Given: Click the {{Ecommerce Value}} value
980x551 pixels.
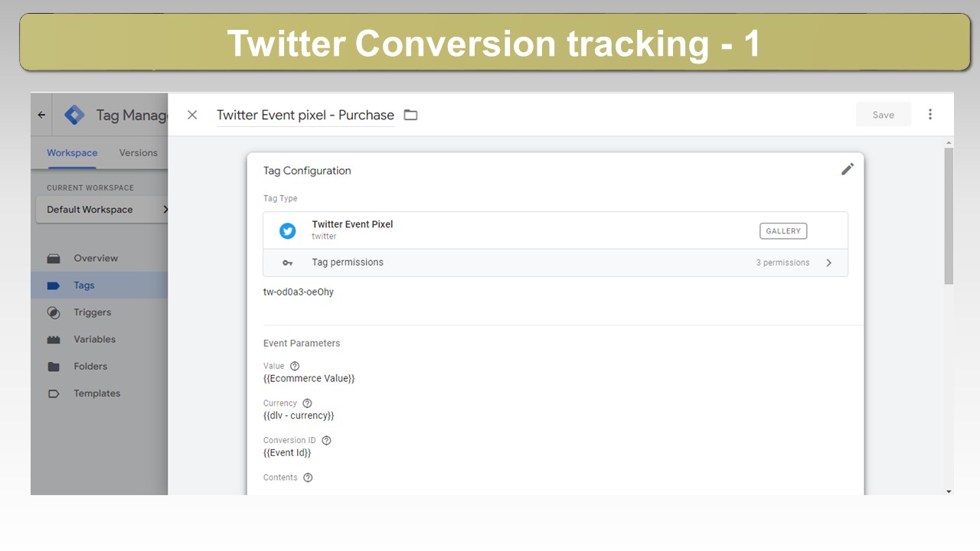Looking at the screenshot, I should tap(309, 379).
